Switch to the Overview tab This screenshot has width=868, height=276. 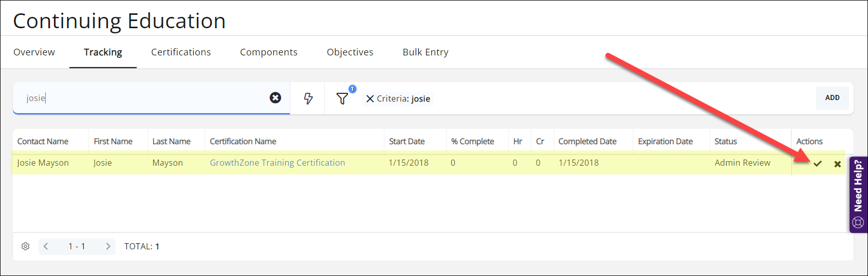click(x=34, y=52)
